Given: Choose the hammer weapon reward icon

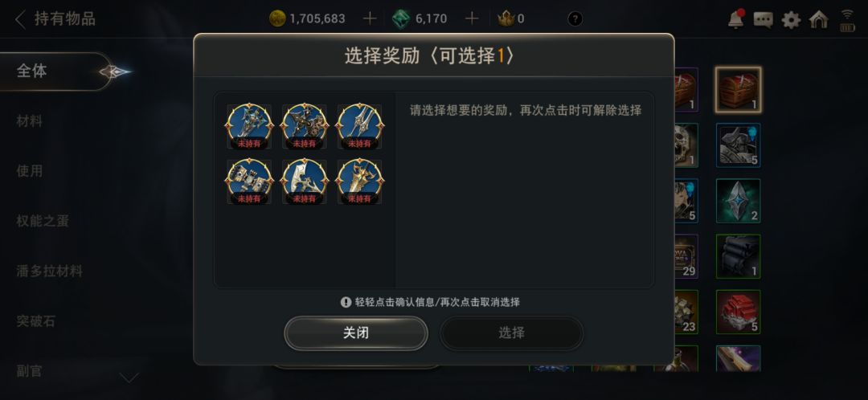Looking at the screenshot, I should coord(249,182).
